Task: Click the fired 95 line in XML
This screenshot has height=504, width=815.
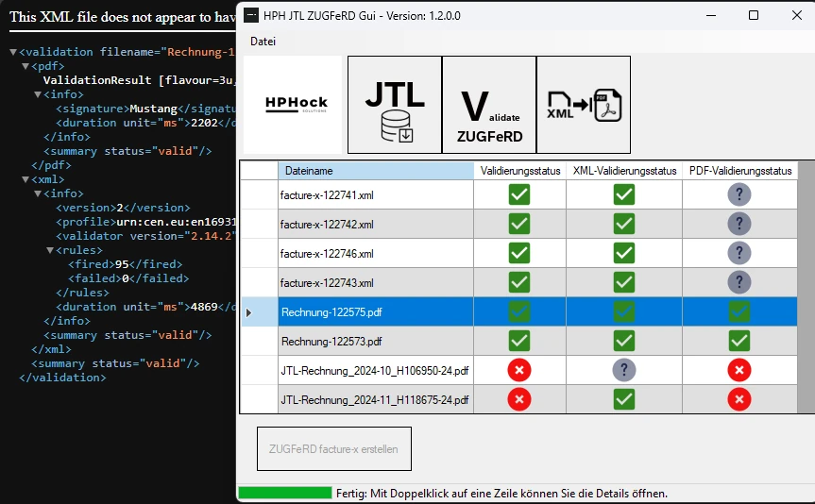Action: pos(126,264)
